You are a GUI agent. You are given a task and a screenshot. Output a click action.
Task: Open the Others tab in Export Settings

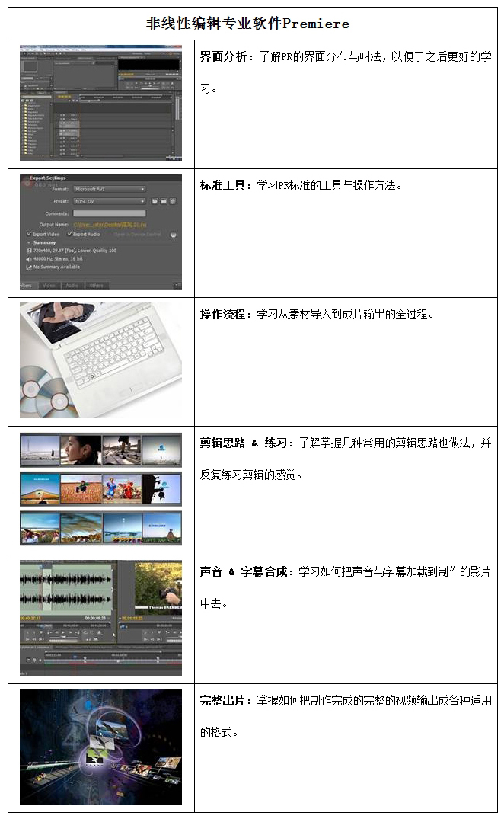(96, 286)
